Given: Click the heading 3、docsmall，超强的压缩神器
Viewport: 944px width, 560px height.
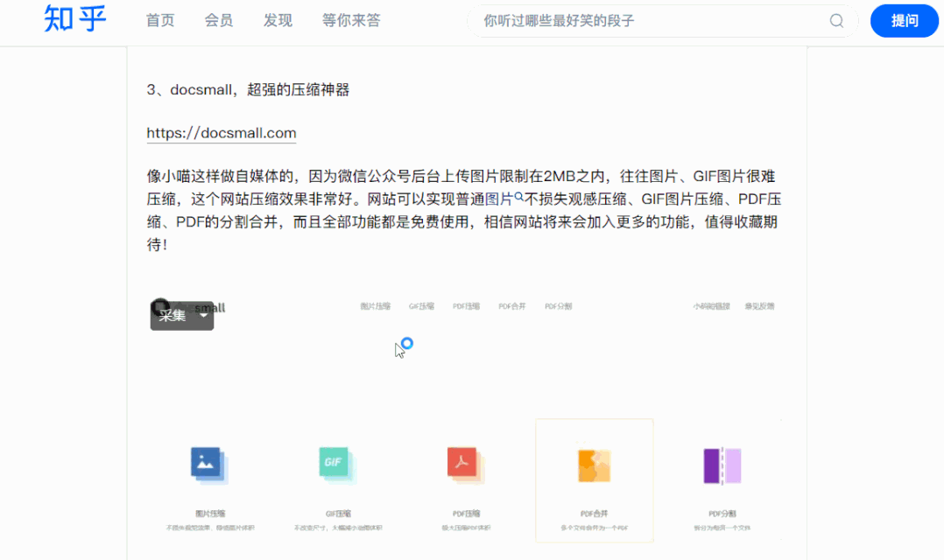Looking at the screenshot, I should pos(248,90).
